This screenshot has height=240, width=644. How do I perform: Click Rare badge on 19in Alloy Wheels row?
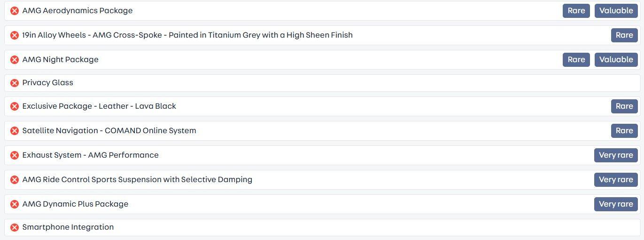[x=624, y=35]
